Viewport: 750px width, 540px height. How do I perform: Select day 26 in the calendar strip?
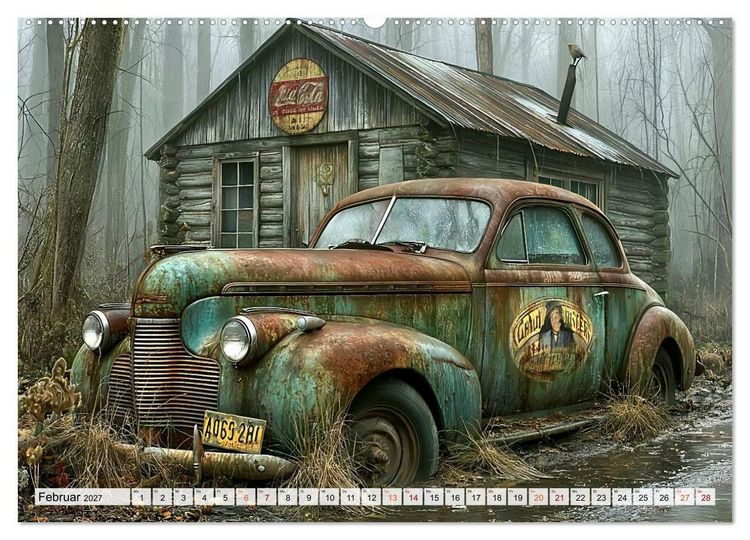[664, 497]
